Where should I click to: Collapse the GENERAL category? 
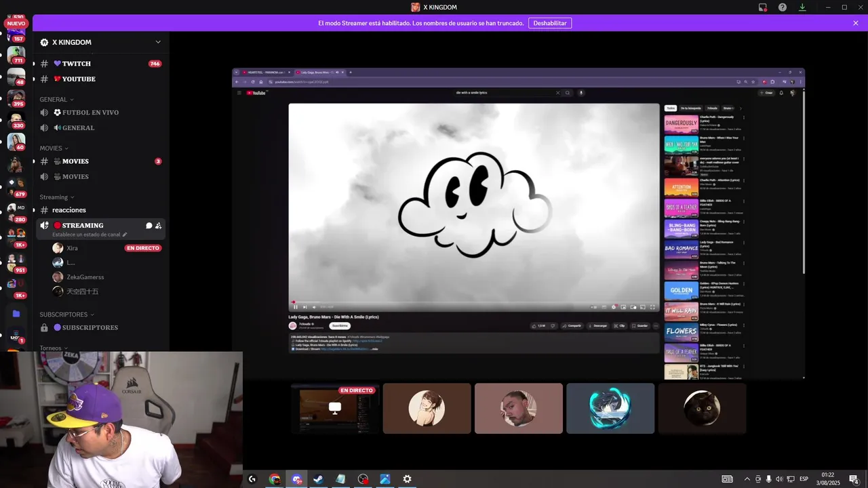(56, 99)
